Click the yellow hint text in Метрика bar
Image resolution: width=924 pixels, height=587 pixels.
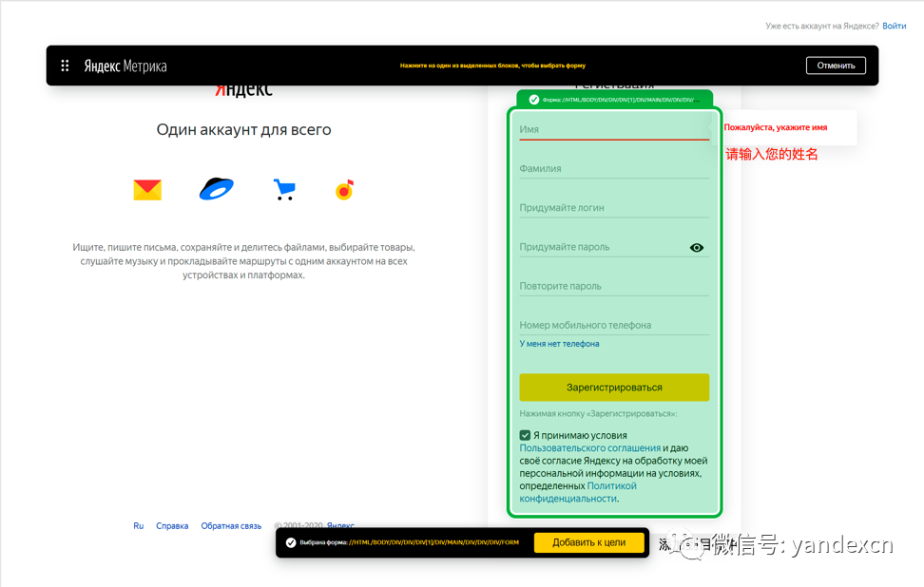point(492,66)
